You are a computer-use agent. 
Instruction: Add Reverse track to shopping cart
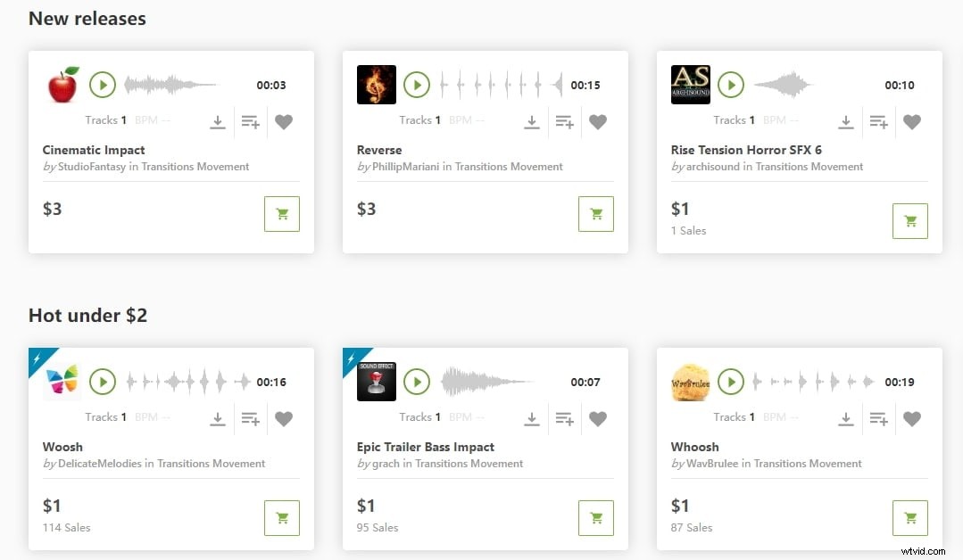tap(596, 214)
